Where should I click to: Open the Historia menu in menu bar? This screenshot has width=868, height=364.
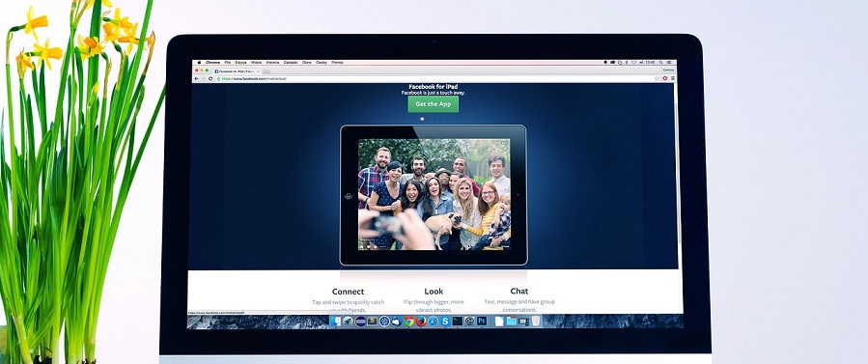tap(272, 63)
